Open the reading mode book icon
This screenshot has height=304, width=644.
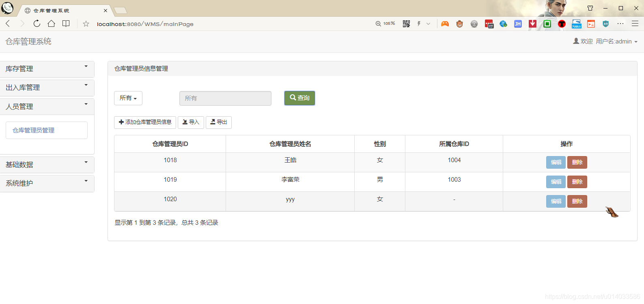pos(66,24)
